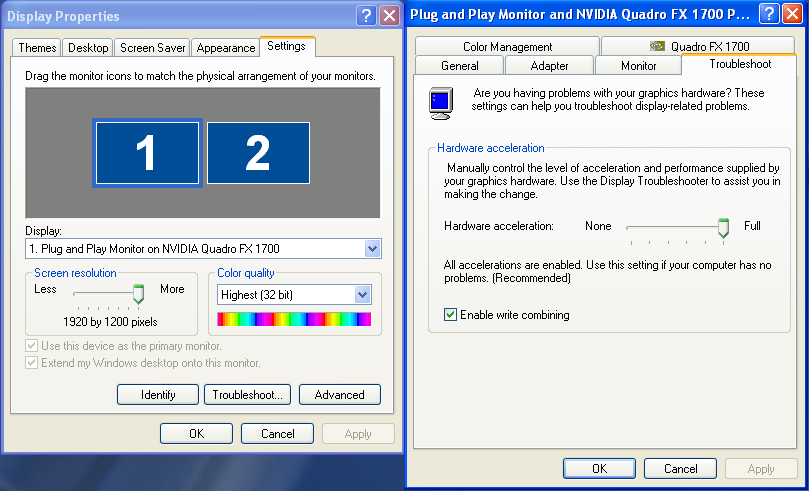
Task: Click the Identify button
Action: (x=158, y=395)
